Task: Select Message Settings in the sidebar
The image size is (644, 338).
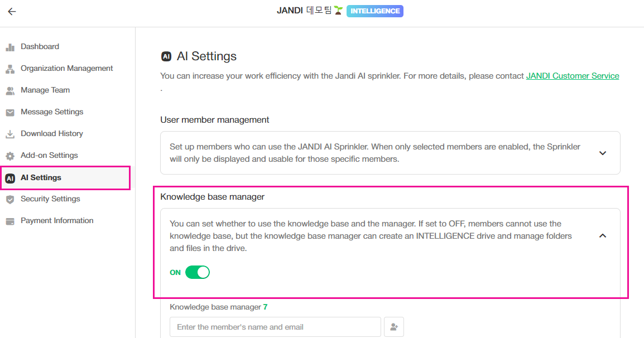Action: (52, 112)
